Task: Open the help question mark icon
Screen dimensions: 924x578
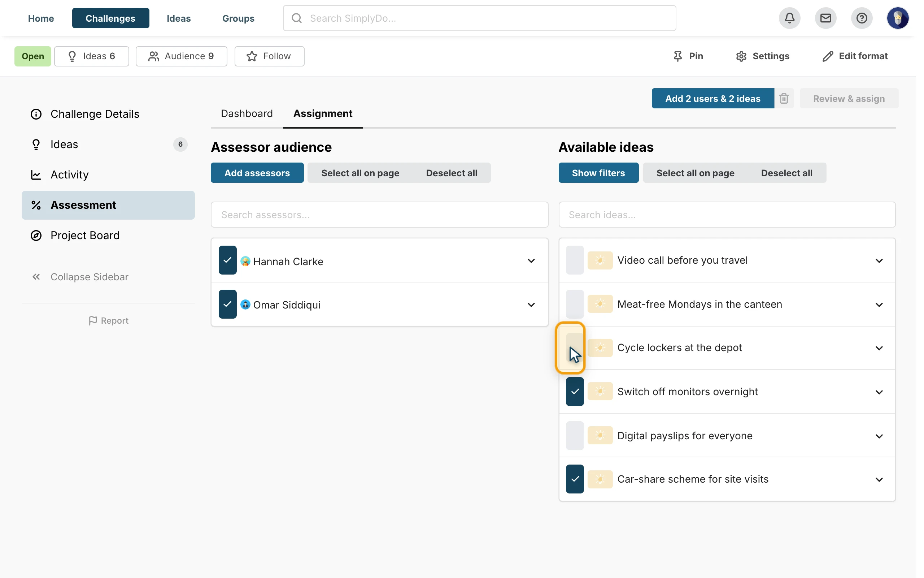Action: coord(862,18)
